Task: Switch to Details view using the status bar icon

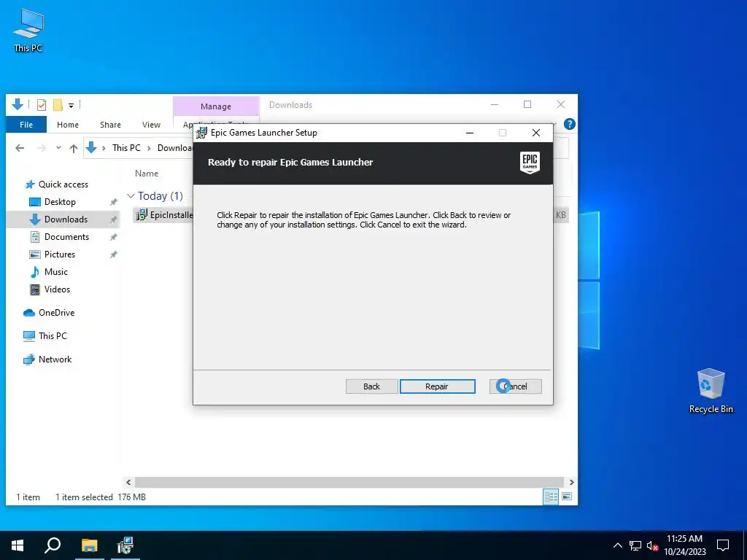Action: 551,497
